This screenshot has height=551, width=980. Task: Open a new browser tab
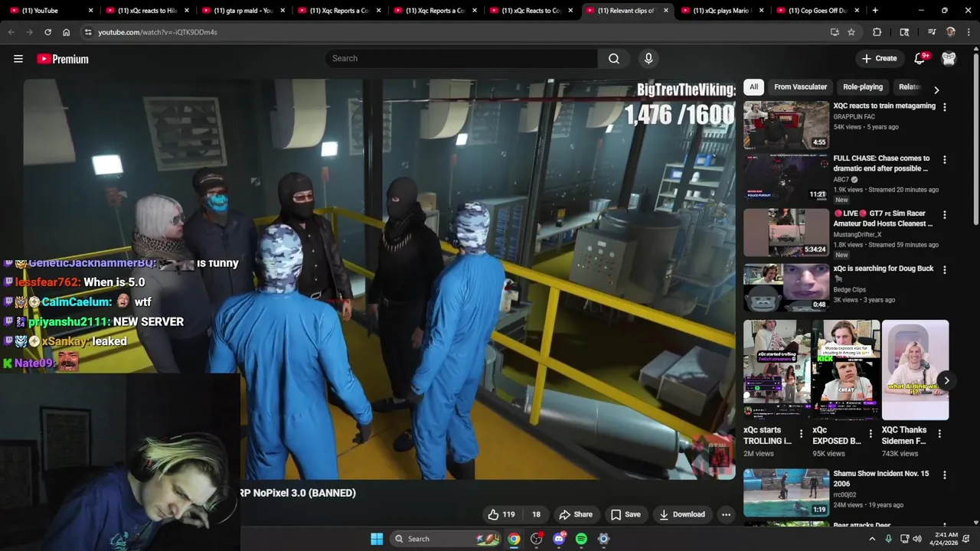(x=875, y=11)
